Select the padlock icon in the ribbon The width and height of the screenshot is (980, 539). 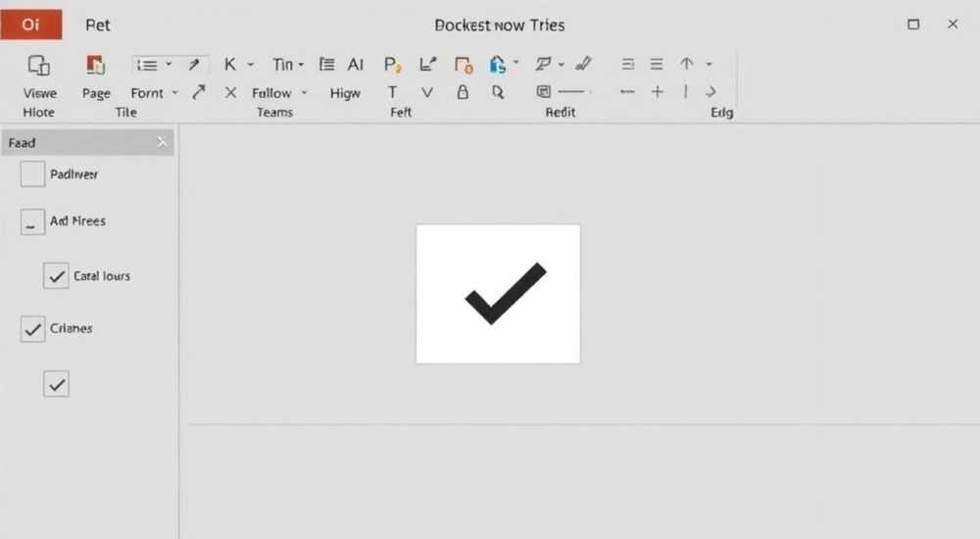point(463,92)
